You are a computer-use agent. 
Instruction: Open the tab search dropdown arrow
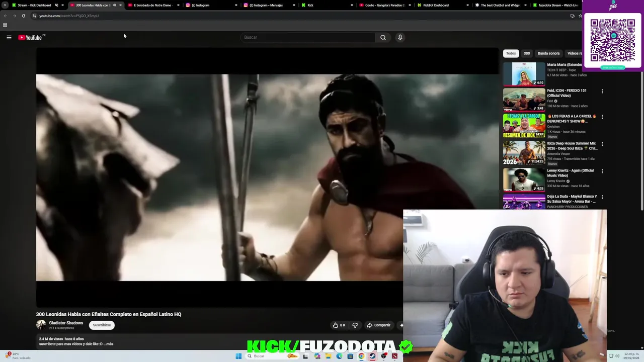pyautogui.click(x=5, y=5)
